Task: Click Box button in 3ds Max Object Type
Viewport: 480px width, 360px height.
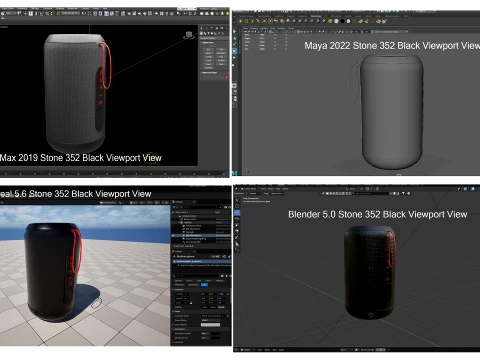Action: click(x=209, y=49)
